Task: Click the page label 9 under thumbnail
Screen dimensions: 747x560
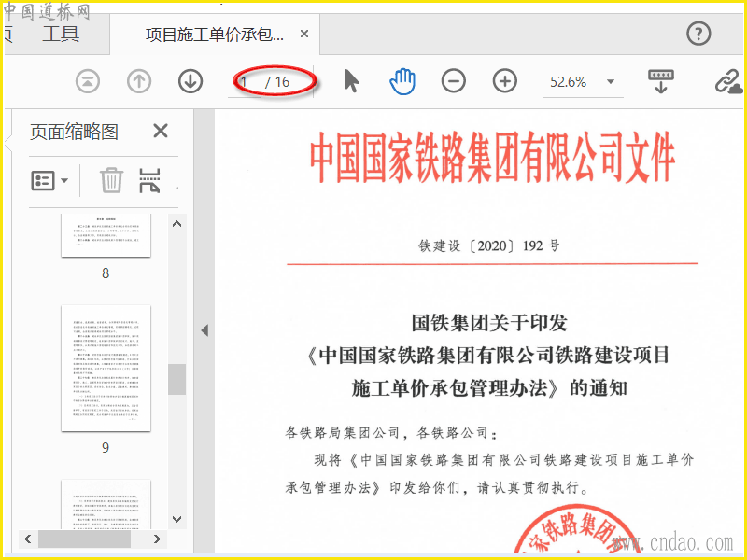Action: pos(106,447)
